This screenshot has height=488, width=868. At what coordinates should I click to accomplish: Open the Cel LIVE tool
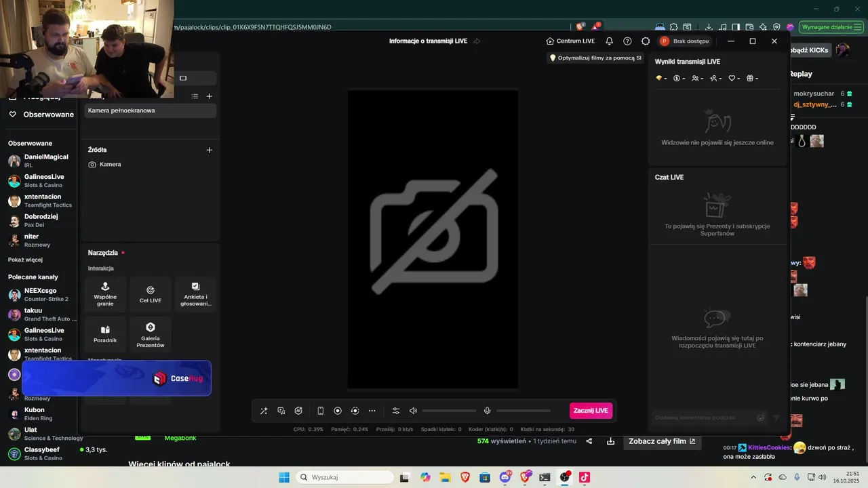click(x=151, y=294)
